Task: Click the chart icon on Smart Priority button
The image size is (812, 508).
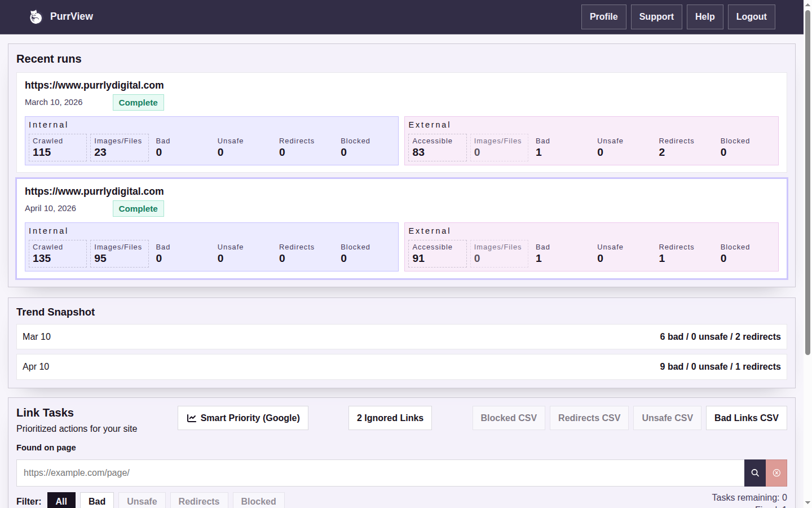Action: (x=191, y=418)
